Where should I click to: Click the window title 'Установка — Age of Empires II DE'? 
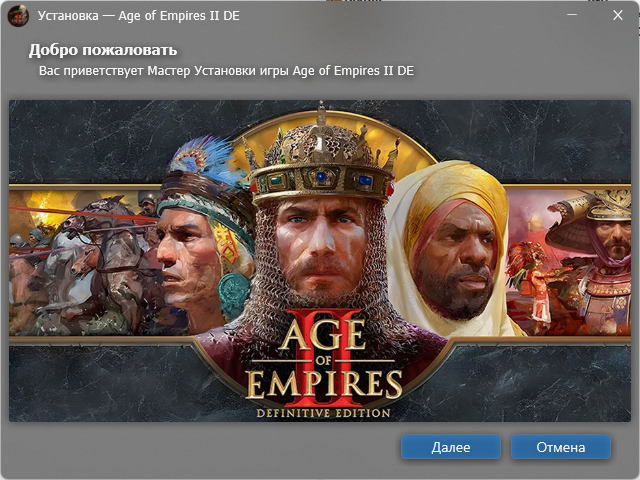pos(138,16)
